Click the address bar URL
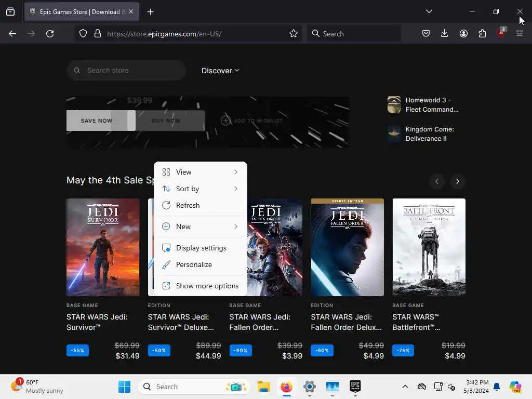Image resolution: width=532 pixels, height=399 pixels. click(164, 34)
